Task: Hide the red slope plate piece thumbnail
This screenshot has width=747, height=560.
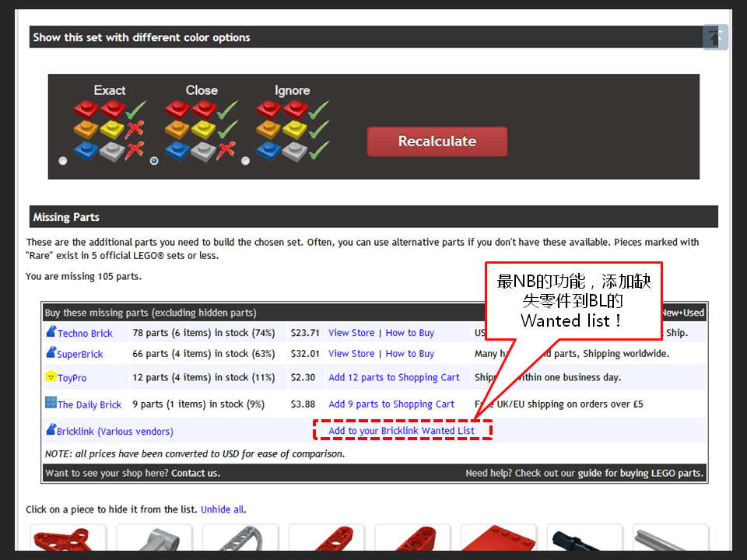Action: [x=499, y=538]
